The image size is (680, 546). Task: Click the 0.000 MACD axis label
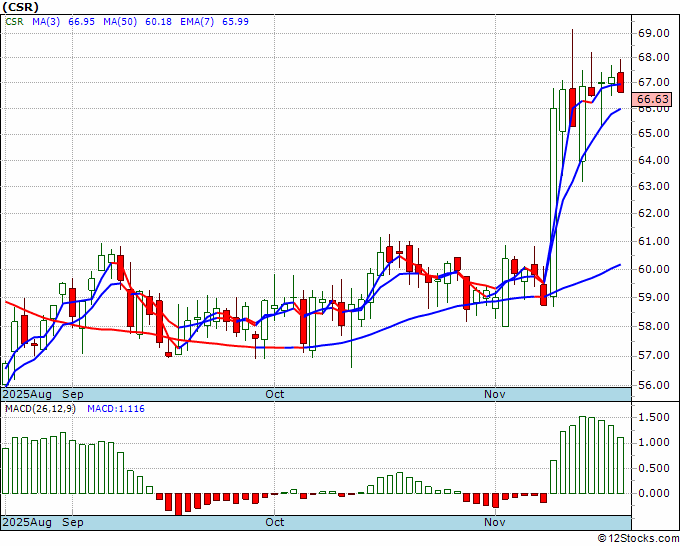coord(654,493)
